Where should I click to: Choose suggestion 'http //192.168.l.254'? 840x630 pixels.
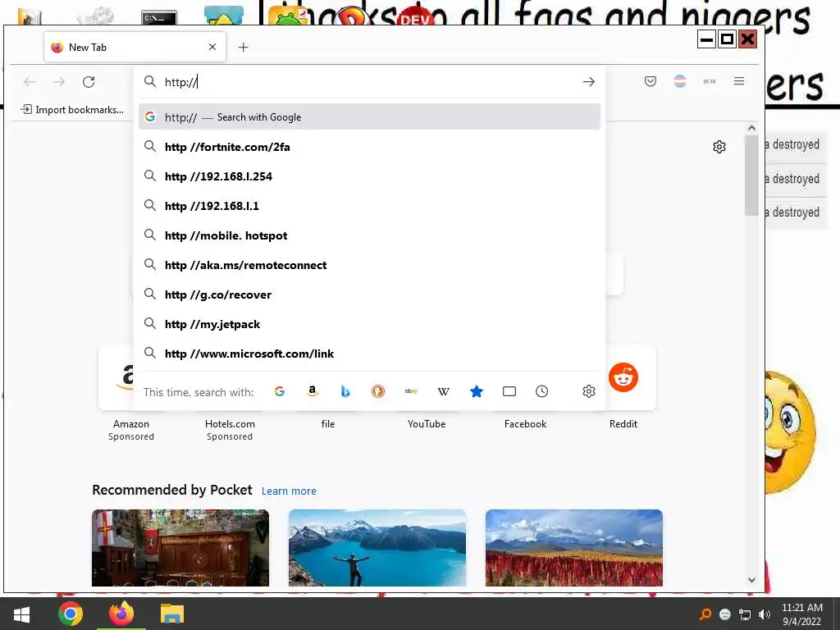369,176
